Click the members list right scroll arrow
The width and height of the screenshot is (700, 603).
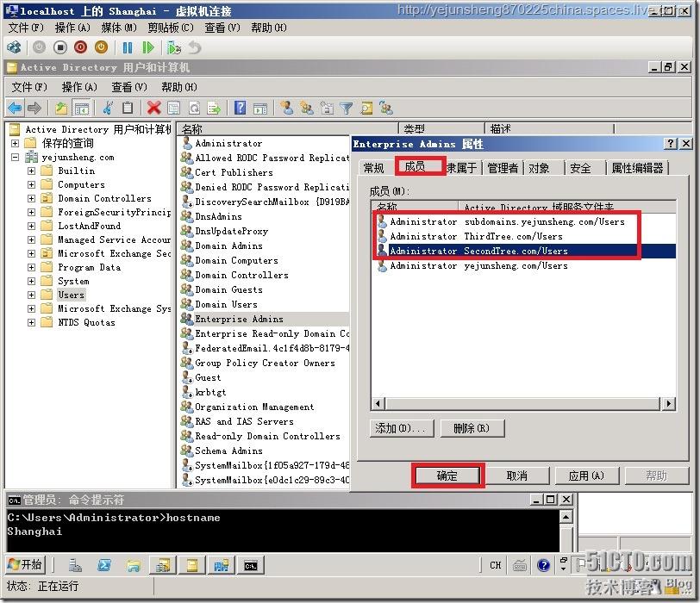(668, 404)
